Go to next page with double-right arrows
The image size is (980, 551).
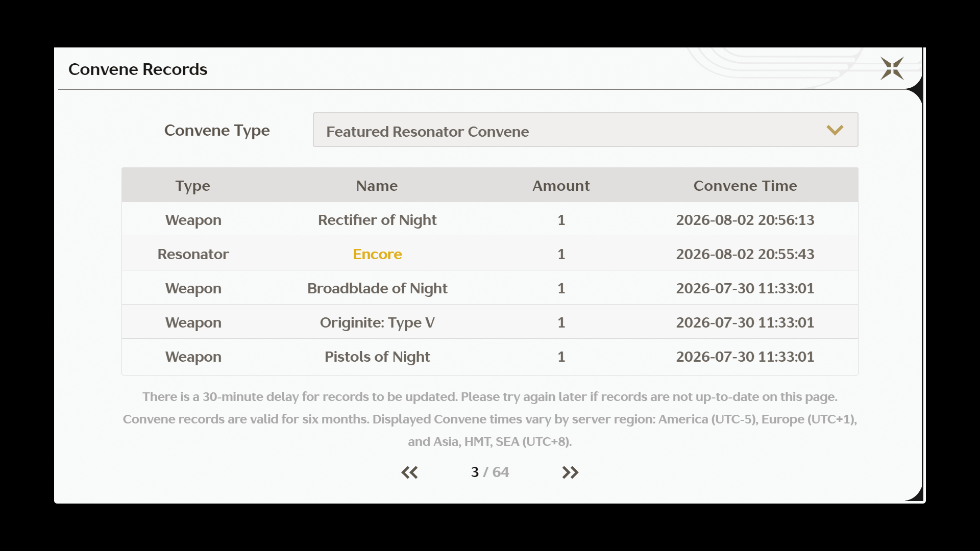tap(570, 472)
